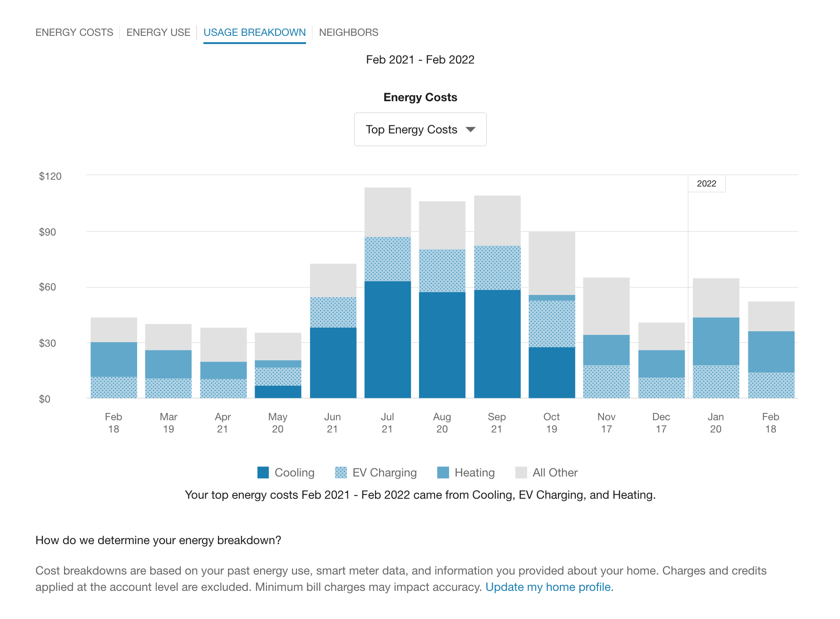The image size is (840, 619).
Task: Select the July 21 cooling bar segment
Action: click(x=387, y=339)
